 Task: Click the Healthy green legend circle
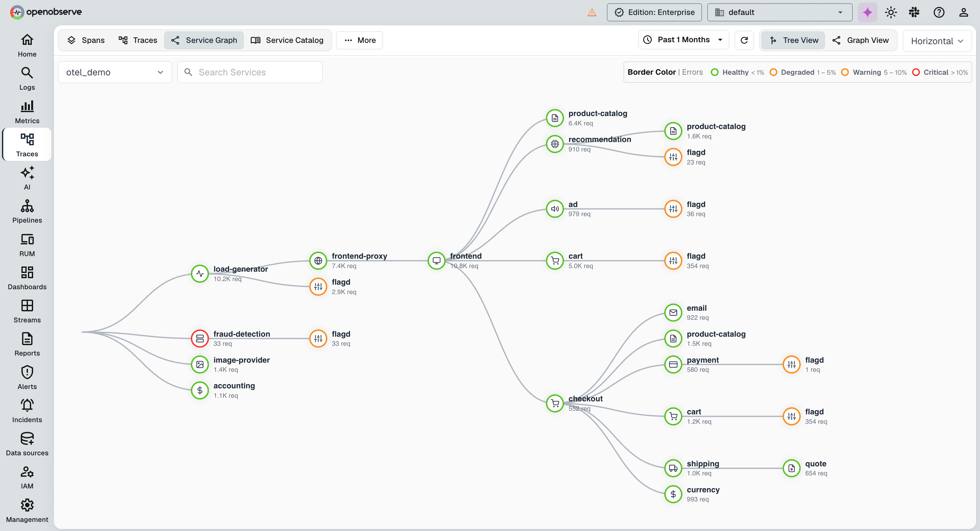pos(714,72)
